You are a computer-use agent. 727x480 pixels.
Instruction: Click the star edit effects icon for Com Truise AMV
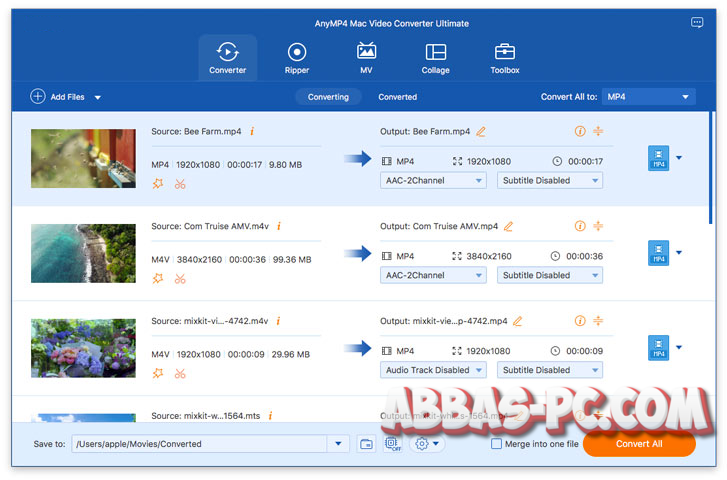pyautogui.click(x=158, y=278)
